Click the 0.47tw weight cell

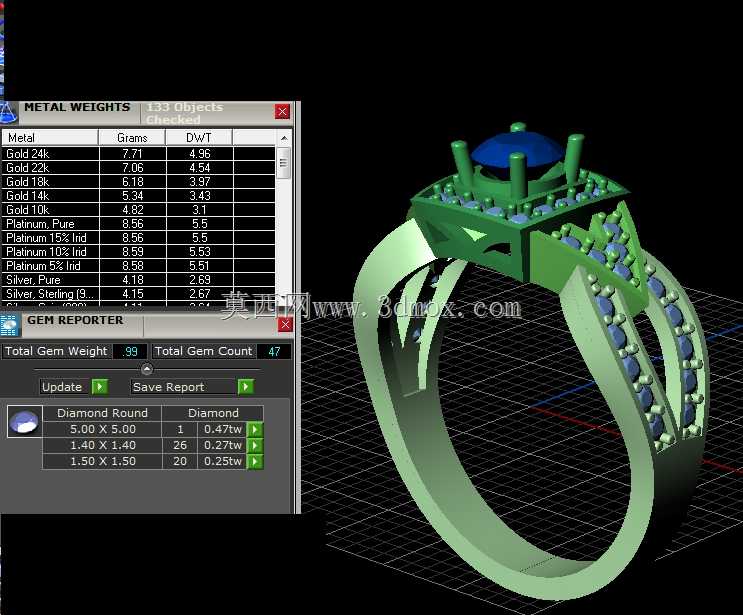coord(223,429)
